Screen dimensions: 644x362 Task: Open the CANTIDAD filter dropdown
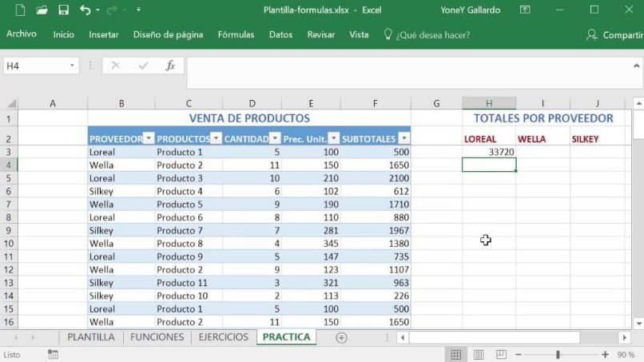point(275,138)
